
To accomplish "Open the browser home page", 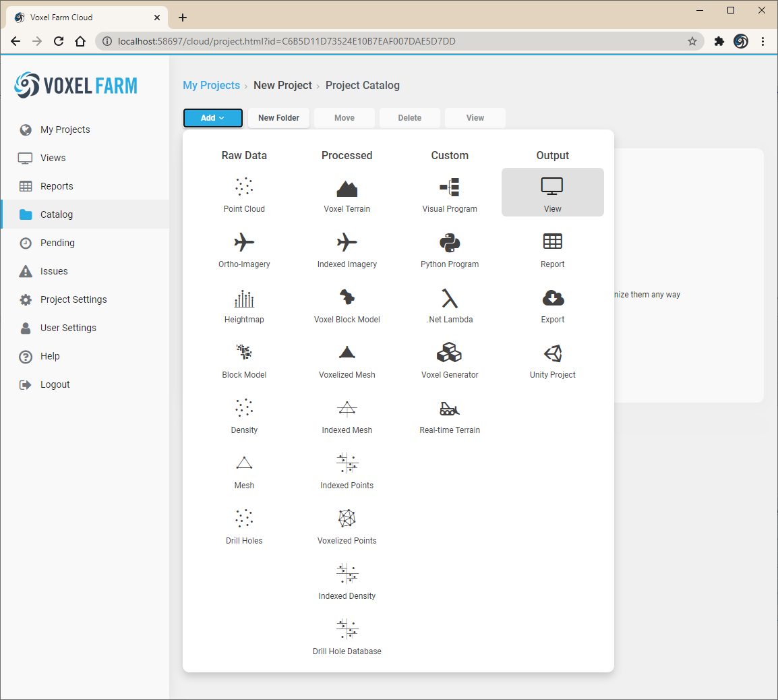I will click(x=80, y=41).
